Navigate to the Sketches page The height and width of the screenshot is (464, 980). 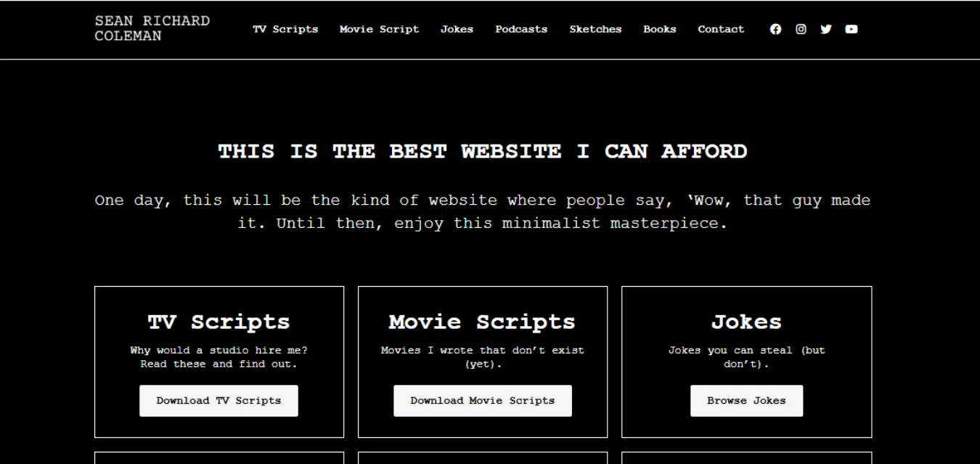click(595, 30)
